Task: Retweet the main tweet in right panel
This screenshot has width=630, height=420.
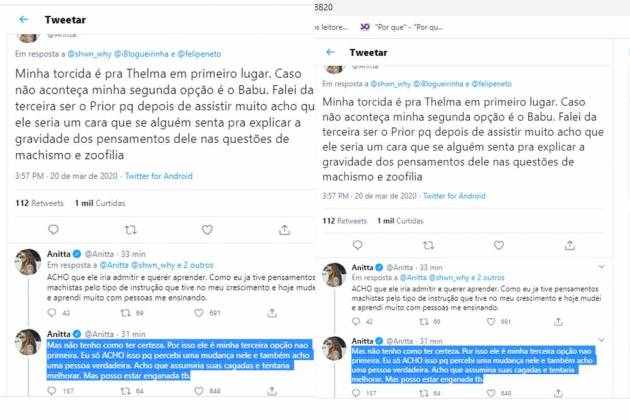Action: (428, 245)
